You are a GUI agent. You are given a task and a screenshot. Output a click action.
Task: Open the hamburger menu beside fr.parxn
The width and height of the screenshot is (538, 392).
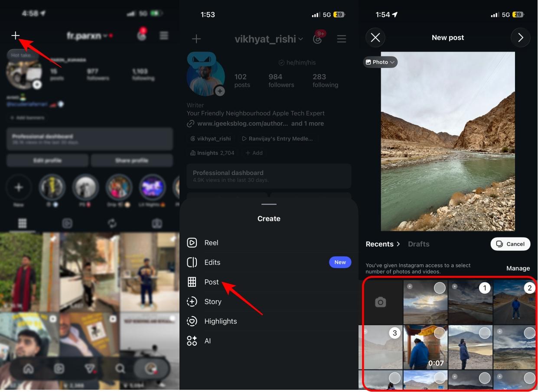tap(164, 36)
